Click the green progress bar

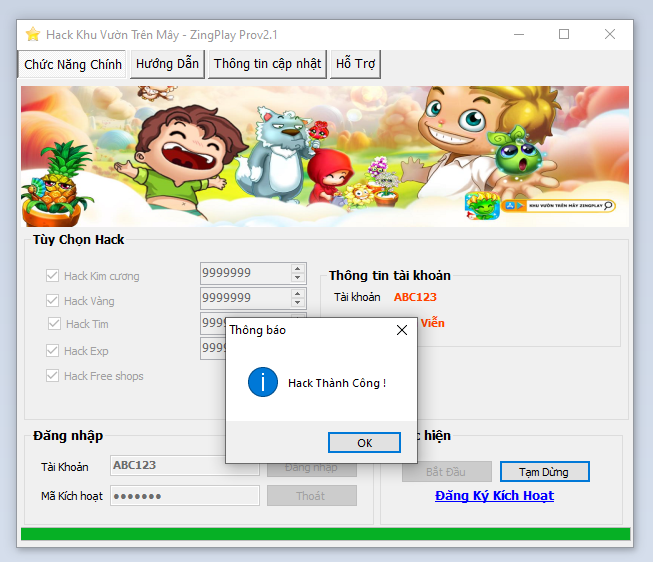[325, 534]
